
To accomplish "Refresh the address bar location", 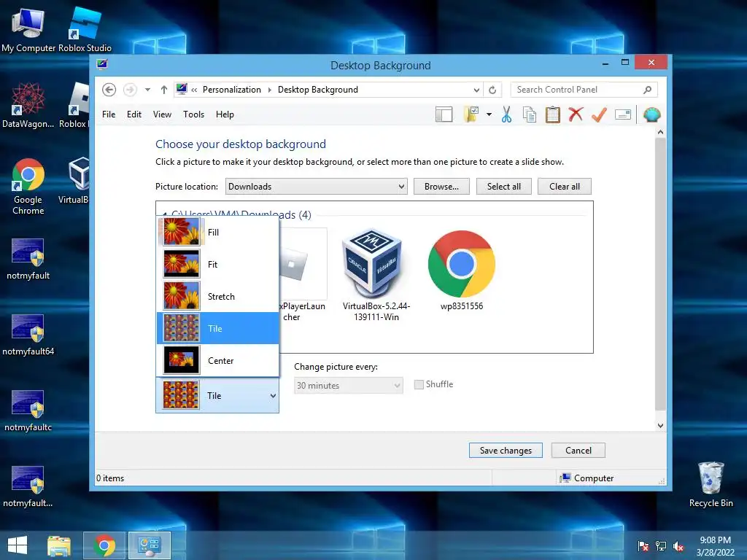I will pyautogui.click(x=492, y=90).
